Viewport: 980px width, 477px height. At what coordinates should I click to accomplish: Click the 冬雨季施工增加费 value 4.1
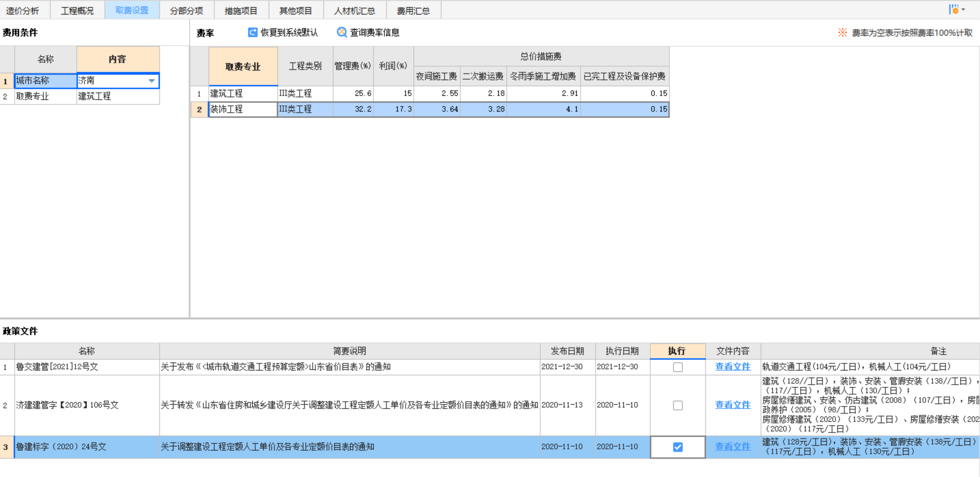tap(544, 109)
